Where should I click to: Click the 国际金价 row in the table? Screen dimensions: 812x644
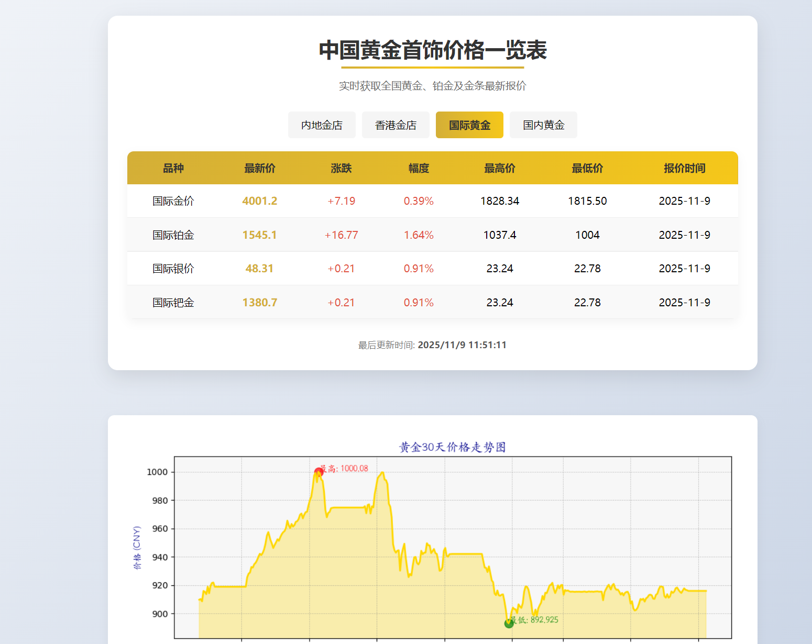[367, 201]
